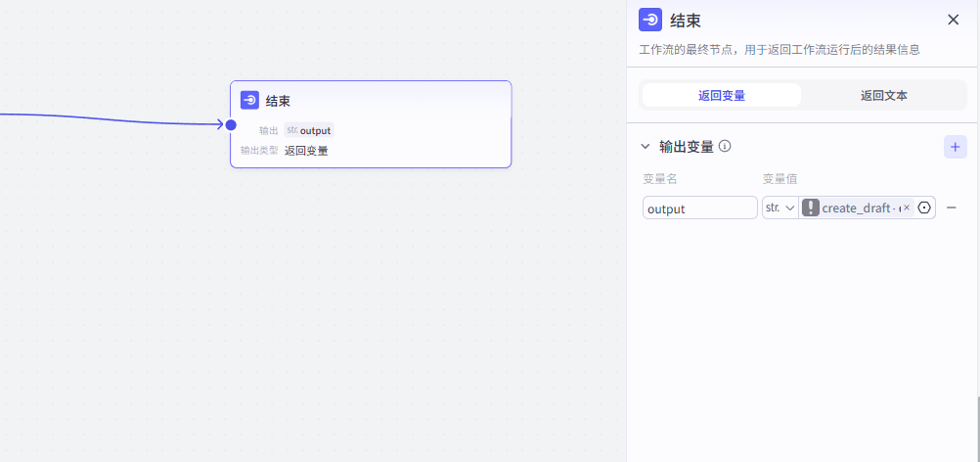Switch to the 返回文本 tab
Viewport: 980px width, 462px height.
coord(883,95)
